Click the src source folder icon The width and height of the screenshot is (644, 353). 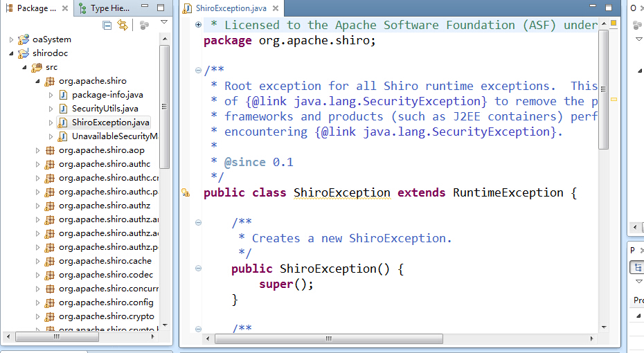(x=37, y=67)
